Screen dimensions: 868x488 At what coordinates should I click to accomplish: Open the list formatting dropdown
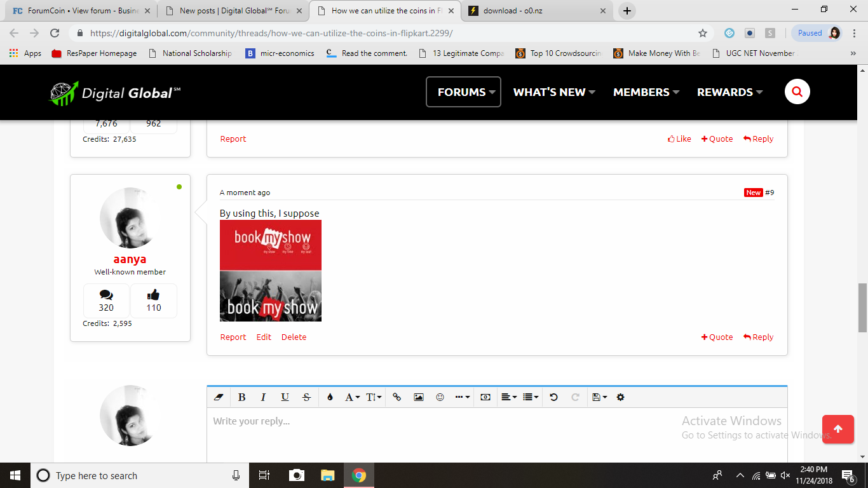coord(529,396)
